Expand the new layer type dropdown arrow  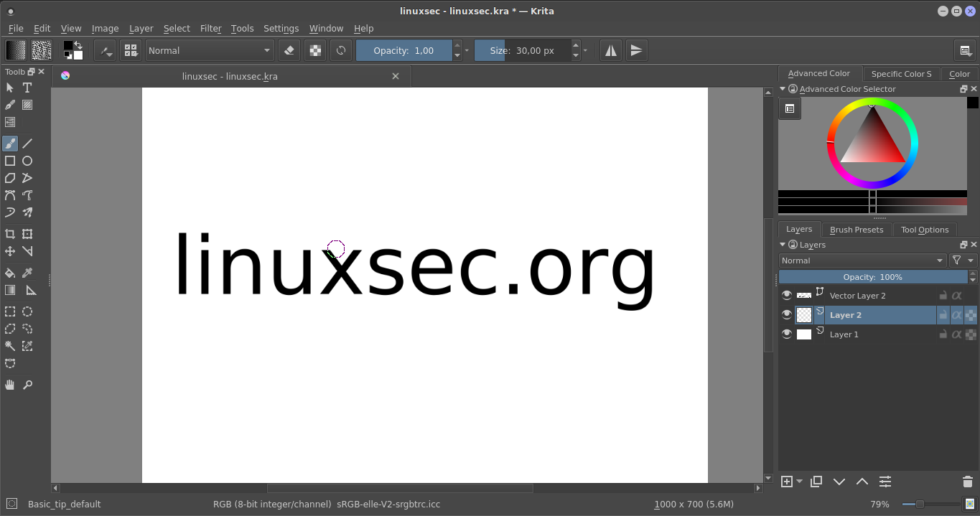click(x=798, y=482)
